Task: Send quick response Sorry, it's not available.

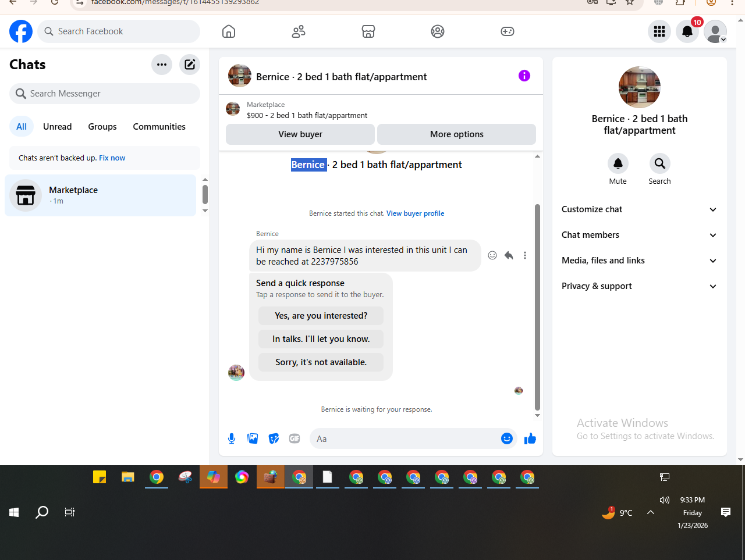Action: 321,362
